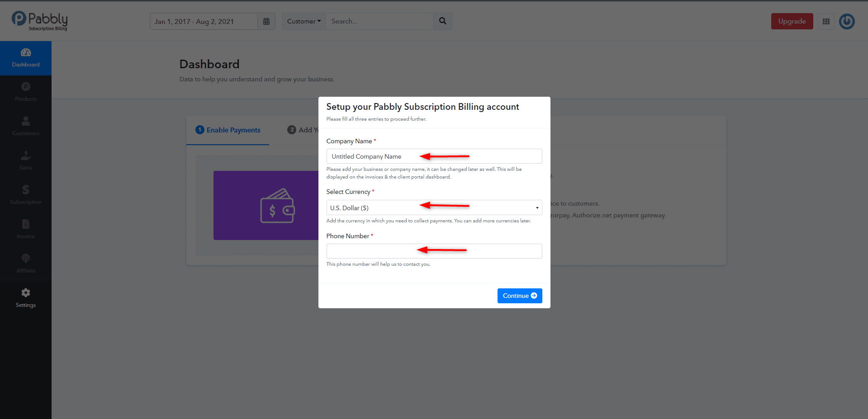
Task: Open the Sales sidebar section
Action: 26,161
